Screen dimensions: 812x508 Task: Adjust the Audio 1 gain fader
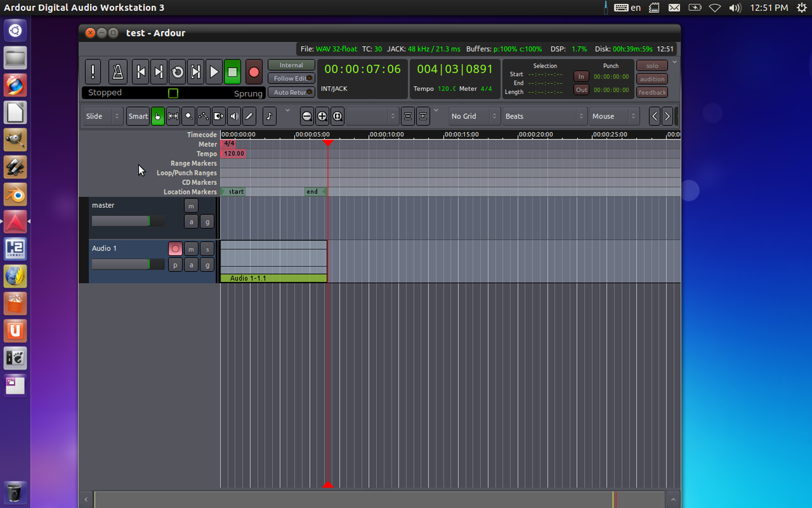click(128, 264)
